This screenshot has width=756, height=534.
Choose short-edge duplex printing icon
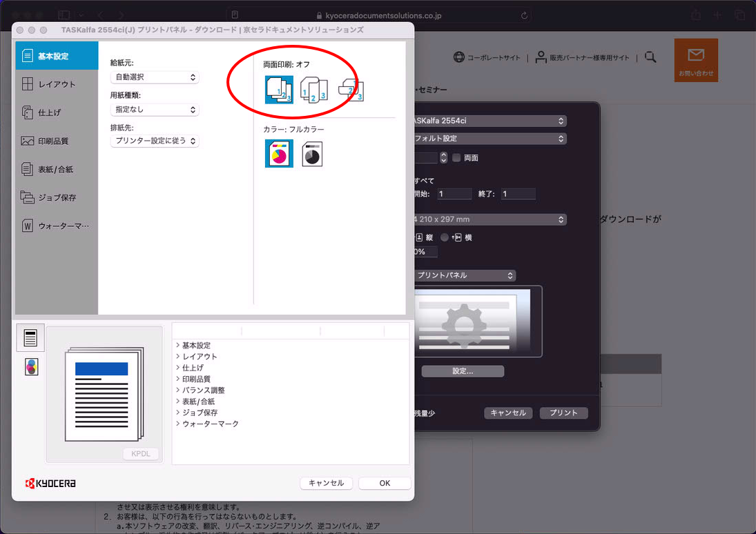(351, 90)
